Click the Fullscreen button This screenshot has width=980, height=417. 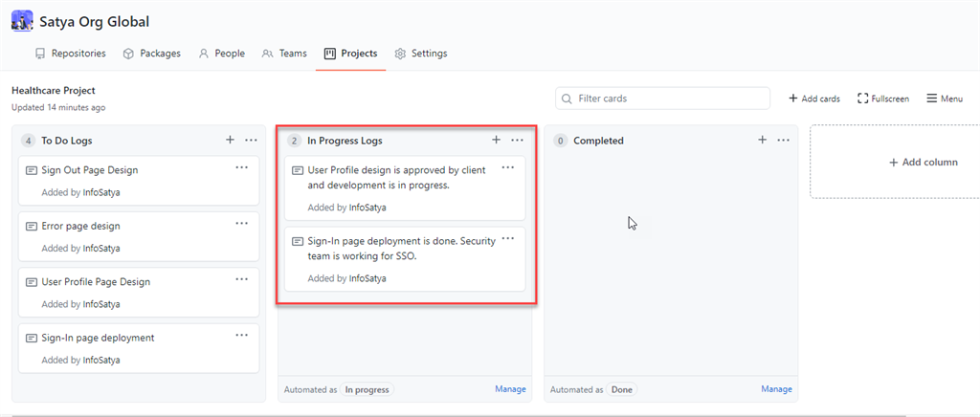882,99
